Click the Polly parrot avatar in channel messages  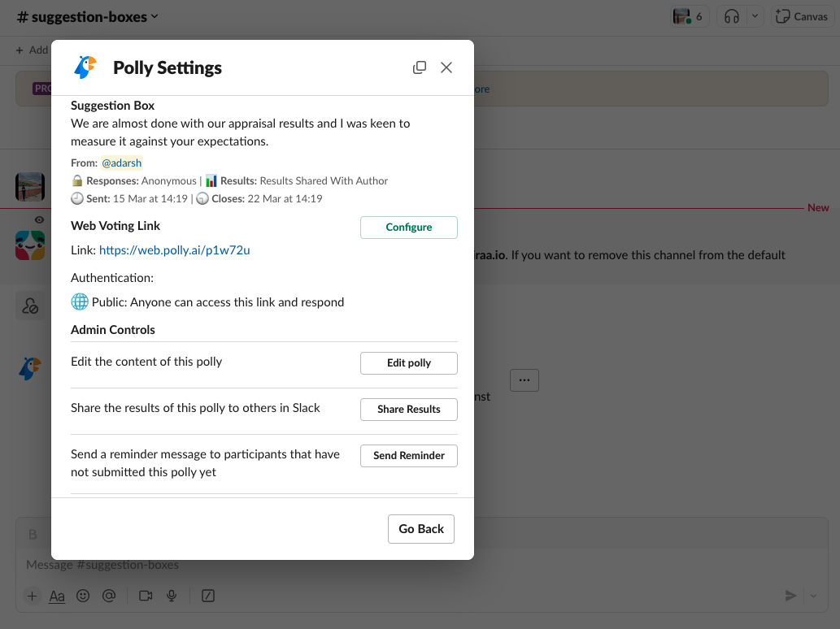[x=30, y=369]
